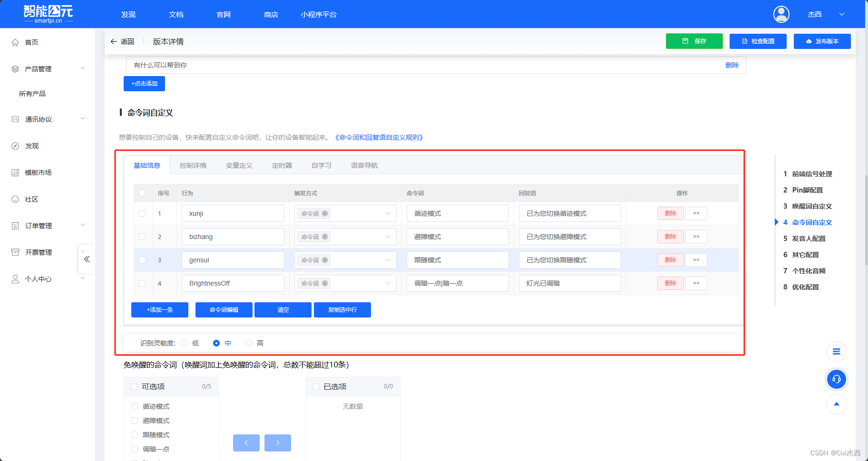Click the 灯光已调暗 reply field
Viewport: 868px width, 461px height.
[570, 283]
